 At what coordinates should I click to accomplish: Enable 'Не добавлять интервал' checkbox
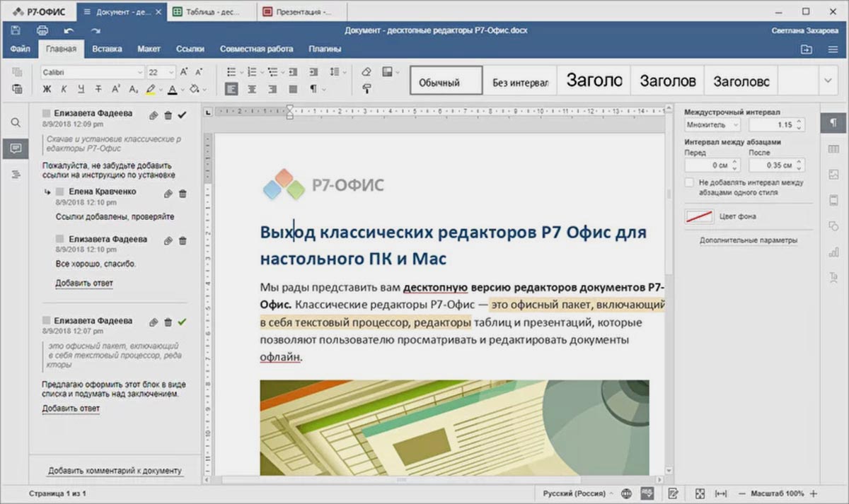coord(689,183)
